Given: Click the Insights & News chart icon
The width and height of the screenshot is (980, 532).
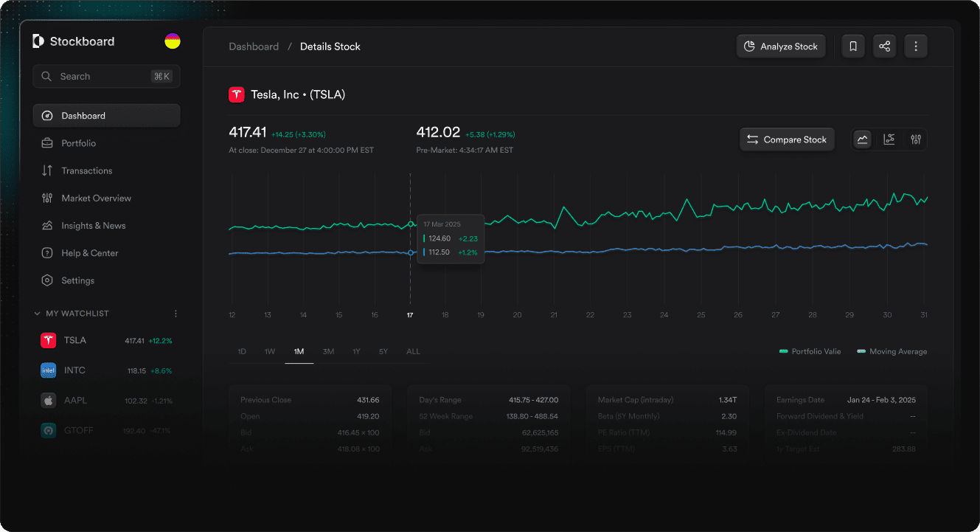Looking at the screenshot, I should coord(47,226).
